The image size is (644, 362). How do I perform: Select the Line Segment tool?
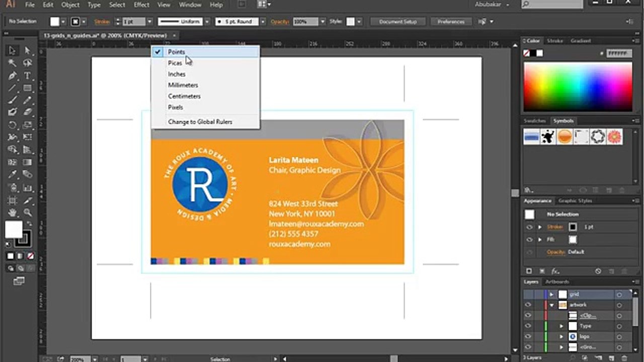(x=12, y=88)
